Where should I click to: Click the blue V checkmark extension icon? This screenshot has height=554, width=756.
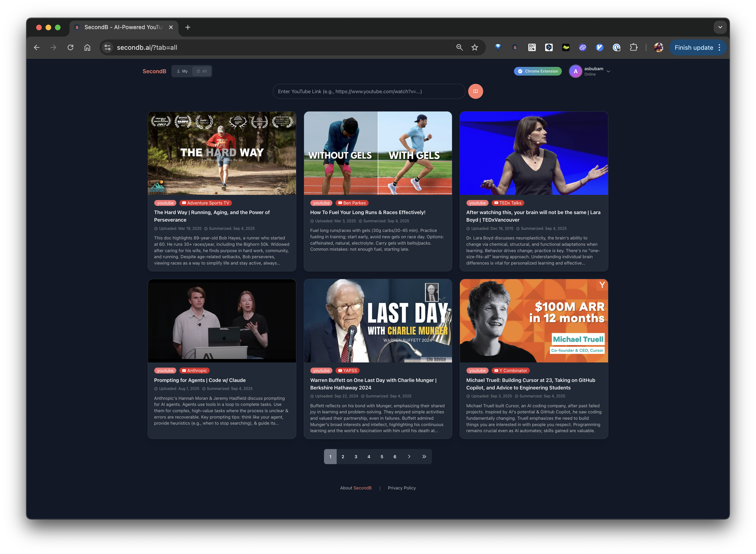tap(600, 48)
